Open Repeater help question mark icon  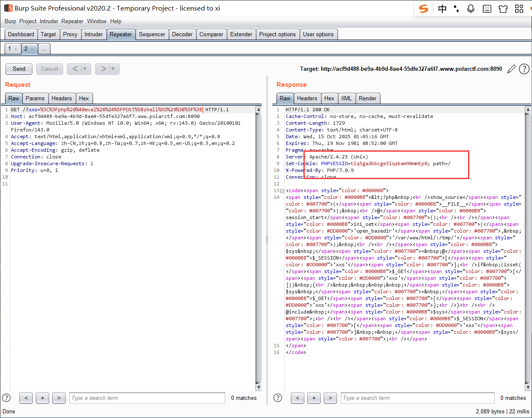point(524,69)
